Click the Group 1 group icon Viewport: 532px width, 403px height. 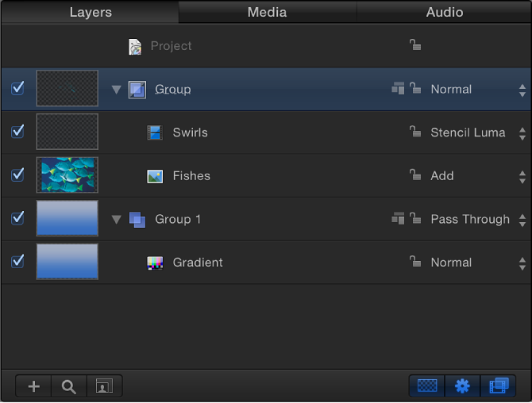pos(137,220)
